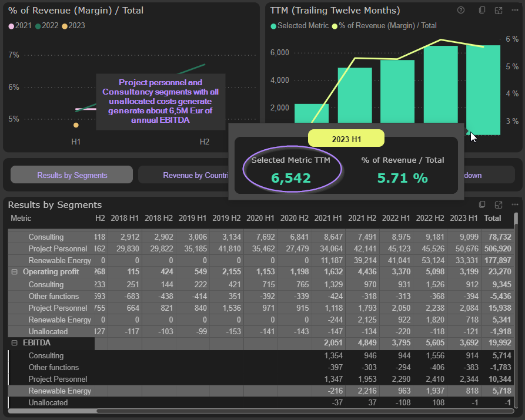
Task: Toggle the 2022 legend series
Action: point(47,26)
